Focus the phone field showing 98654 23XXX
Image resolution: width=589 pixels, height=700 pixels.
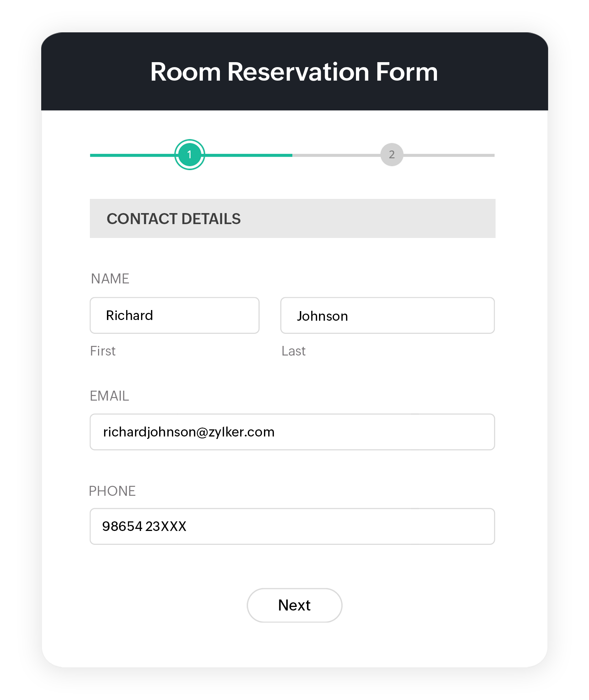(292, 526)
